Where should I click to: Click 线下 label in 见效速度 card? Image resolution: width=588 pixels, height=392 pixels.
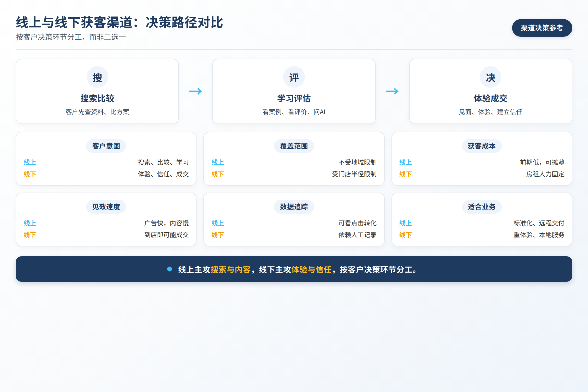click(x=30, y=235)
